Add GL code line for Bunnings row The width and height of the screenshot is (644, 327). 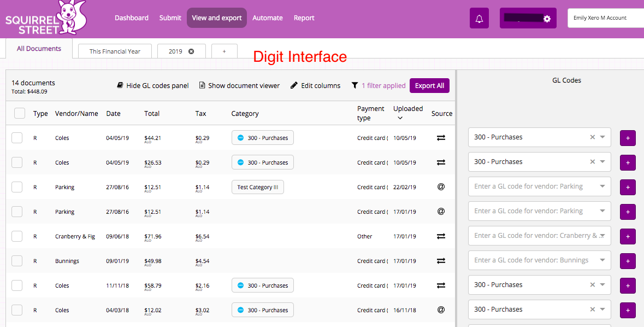click(628, 261)
